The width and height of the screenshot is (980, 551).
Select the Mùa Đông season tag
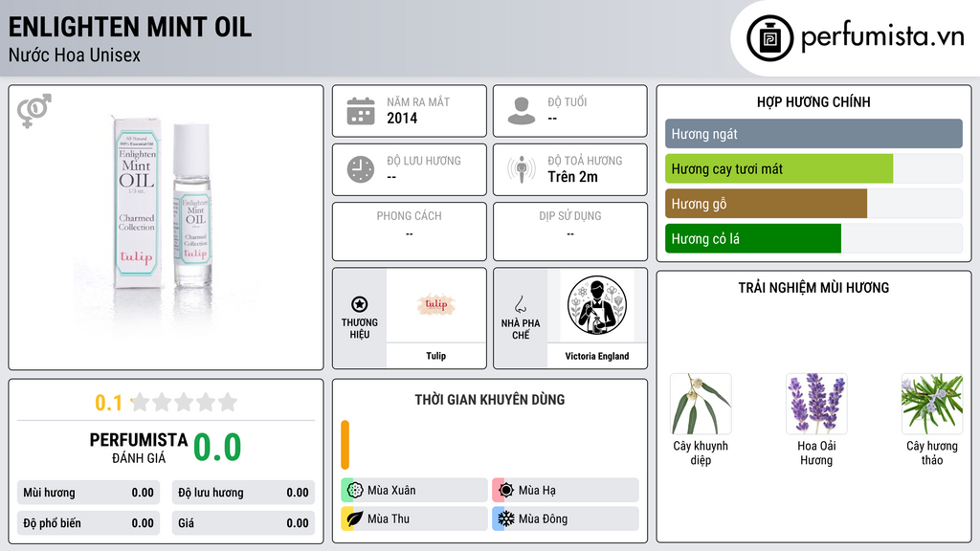point(566,518)
